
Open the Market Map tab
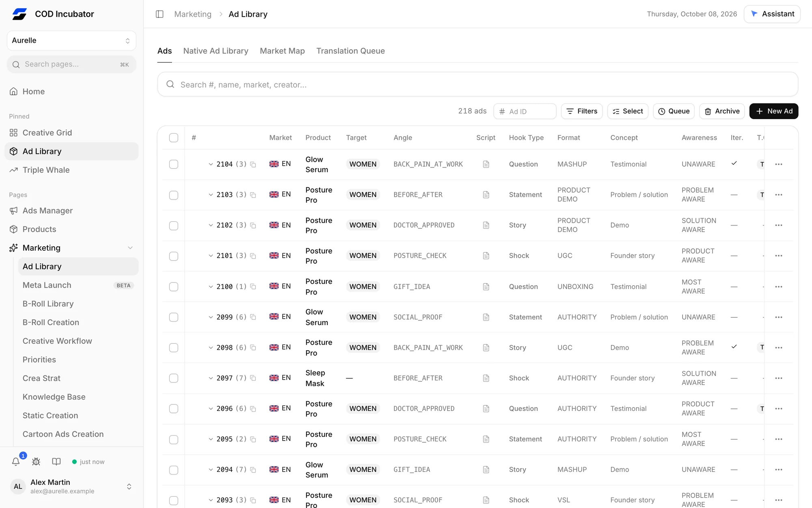(282, 51)
